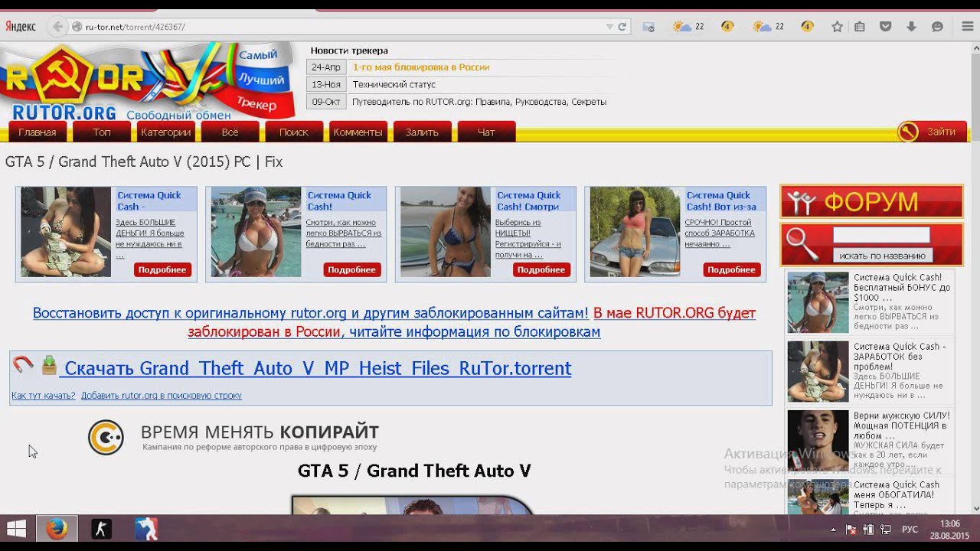The image size is (980, 551).
Task: Open the Топ navigation tab
Action: click(x=102, y=132)
